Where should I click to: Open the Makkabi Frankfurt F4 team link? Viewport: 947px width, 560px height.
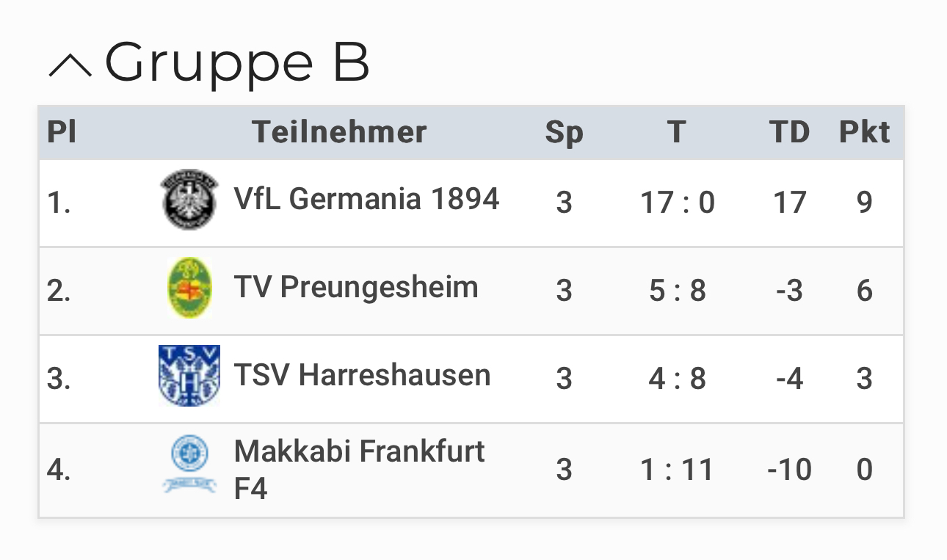[x=359, y=469]
